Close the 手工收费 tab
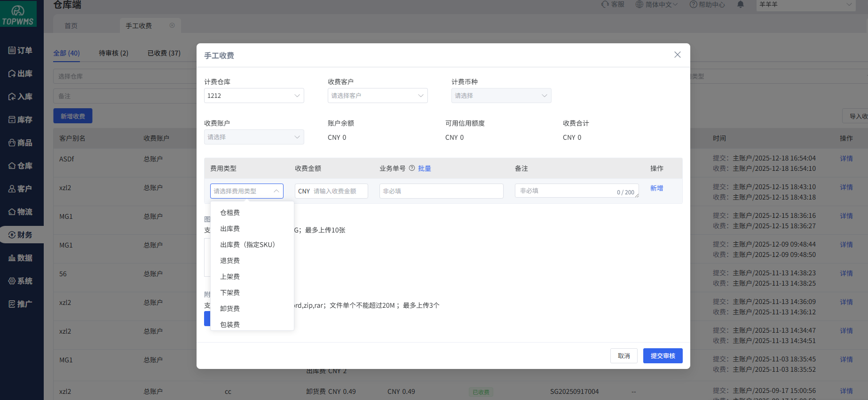The height and width of the screenshot is (400, 868). (172, 25)
